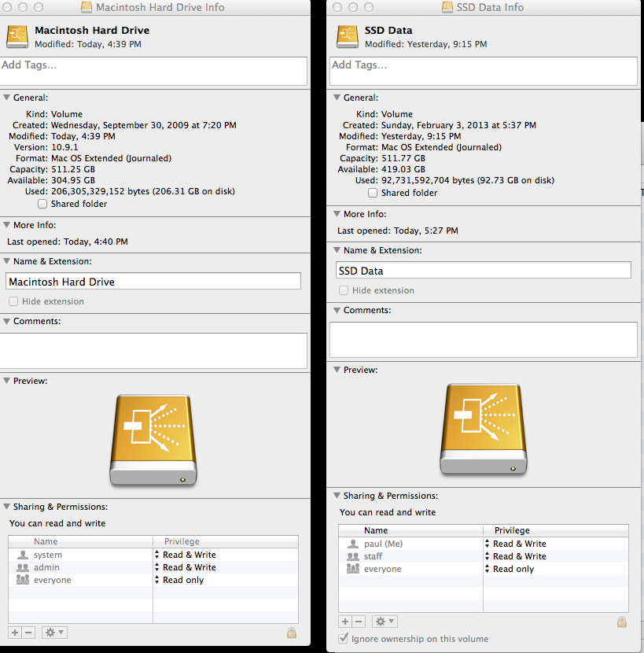Collapse Sharing & Permissions in Macintosh Hard Drive window
644x653 pixels.
pyautogui.click(x=6, y=507)
